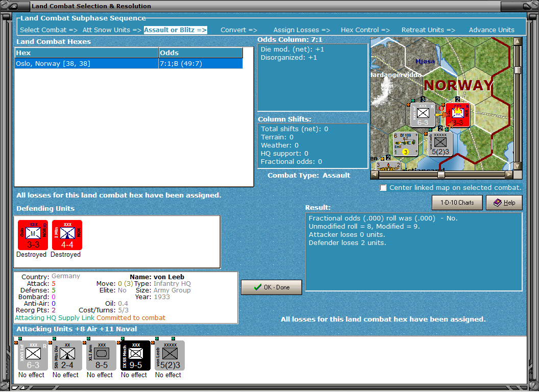Click the Fractional odds: 0 line
The height and width of the screenshot is (392, 539).
pyautogui.click(x=291, y=162)
